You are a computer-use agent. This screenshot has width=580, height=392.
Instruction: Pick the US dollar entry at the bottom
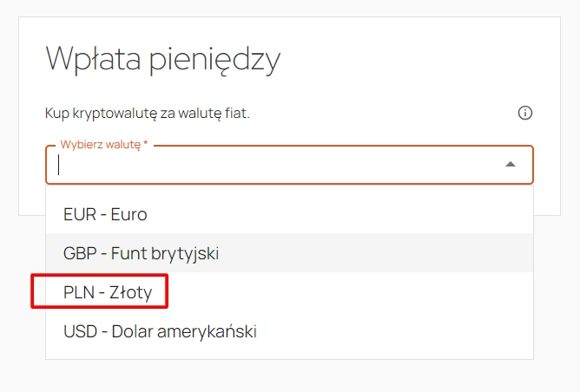click(289, 331)
